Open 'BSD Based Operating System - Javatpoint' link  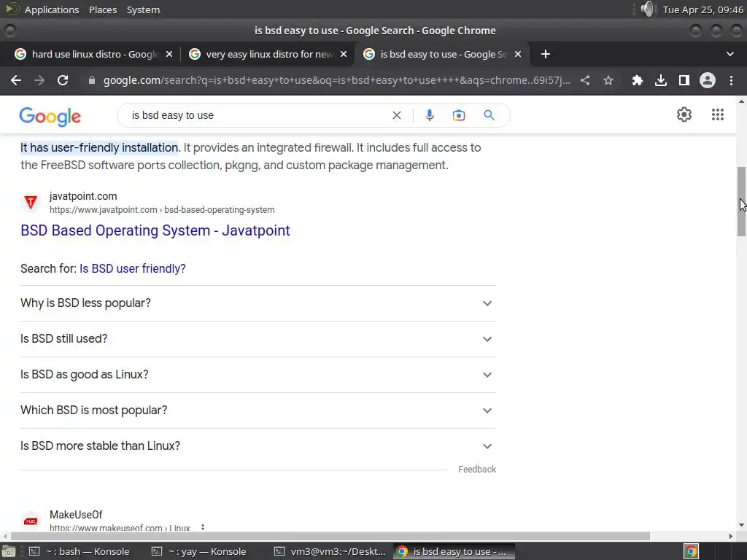[x=155, y=230]
